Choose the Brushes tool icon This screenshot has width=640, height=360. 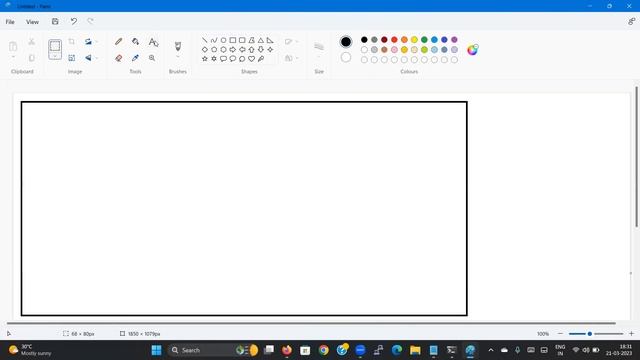click(178, 46)
